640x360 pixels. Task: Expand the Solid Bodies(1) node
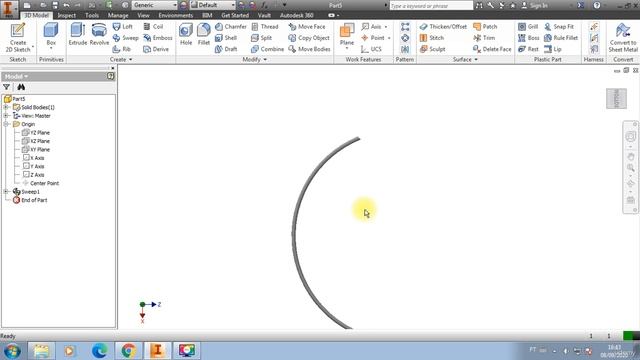(6, 107)
